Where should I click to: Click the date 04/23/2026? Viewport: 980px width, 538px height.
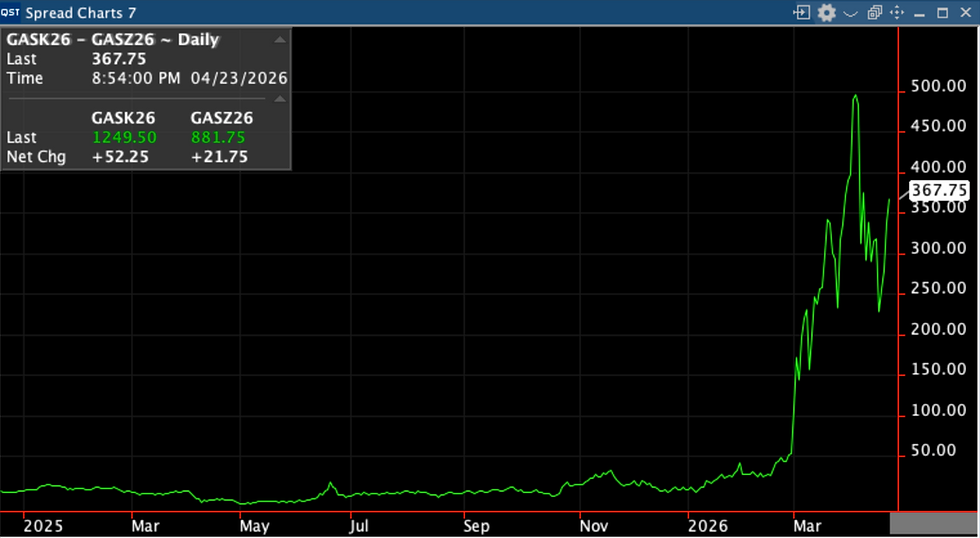pos(239,78)
